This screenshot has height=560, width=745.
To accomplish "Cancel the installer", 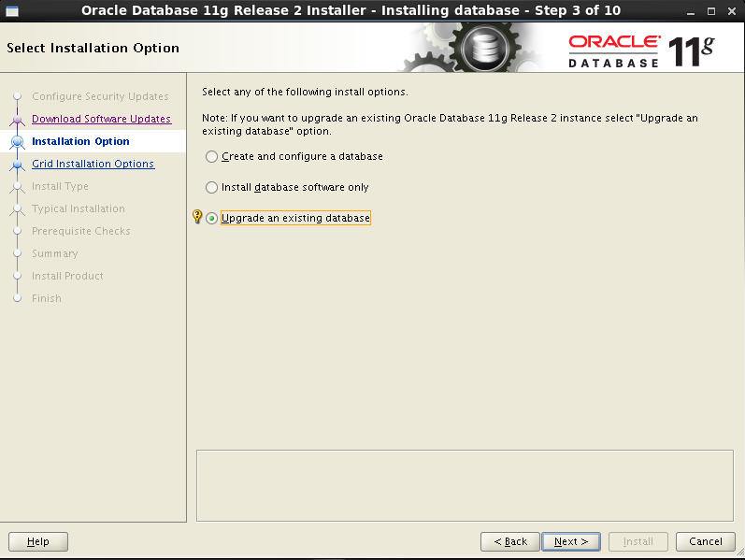I will pos(706,541).
